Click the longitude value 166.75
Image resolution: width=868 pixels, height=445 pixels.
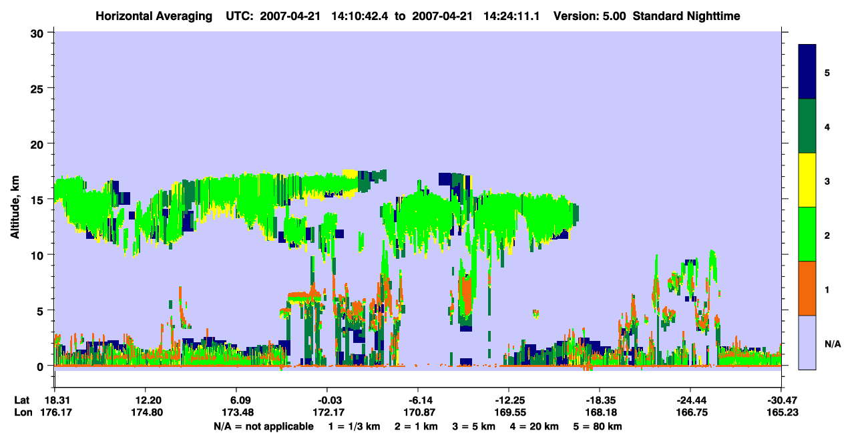tap(690, 412)
